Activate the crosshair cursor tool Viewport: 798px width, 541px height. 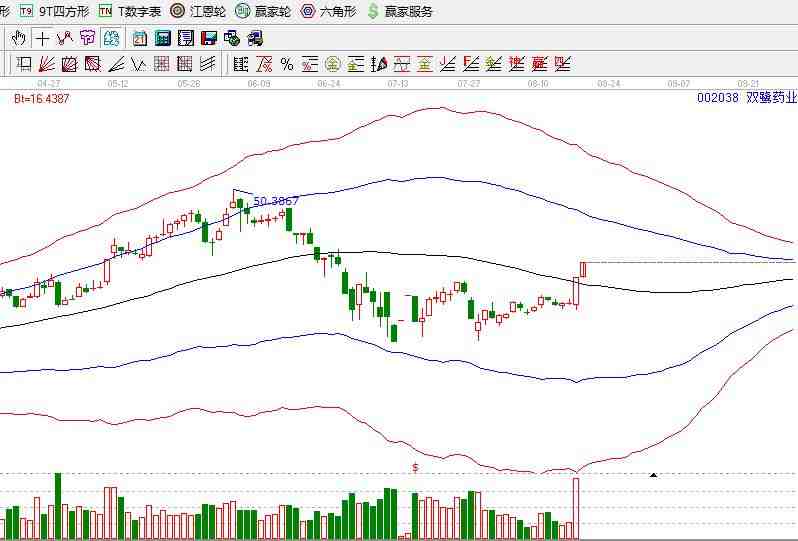click(42, 38)
